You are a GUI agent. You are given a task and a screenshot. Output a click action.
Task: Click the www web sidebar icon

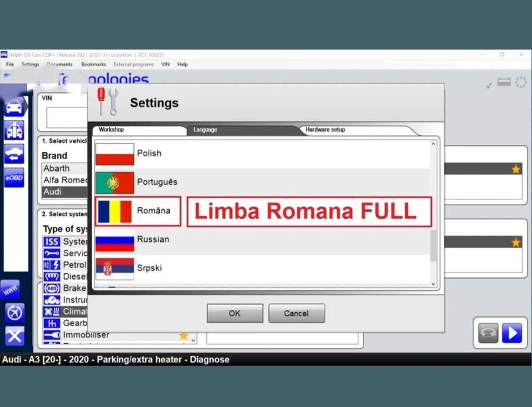pos(10,290)
